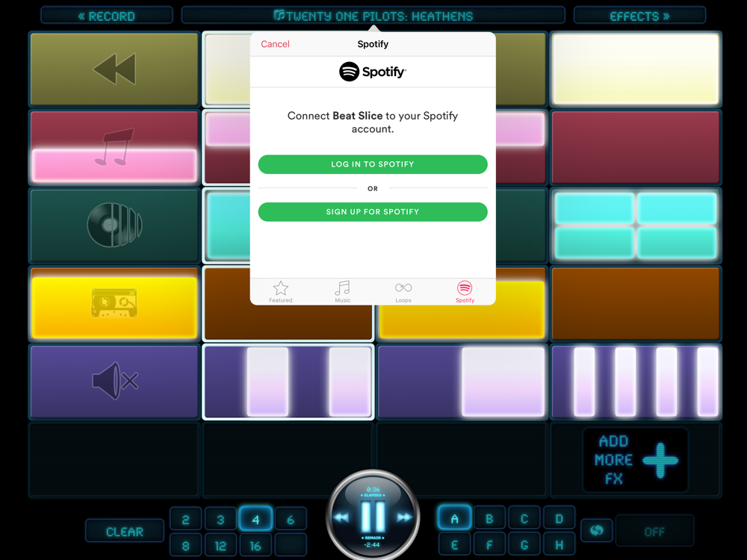
Task: Tap the plain maroon pad in the last column
Action: [x=636, y=147]
